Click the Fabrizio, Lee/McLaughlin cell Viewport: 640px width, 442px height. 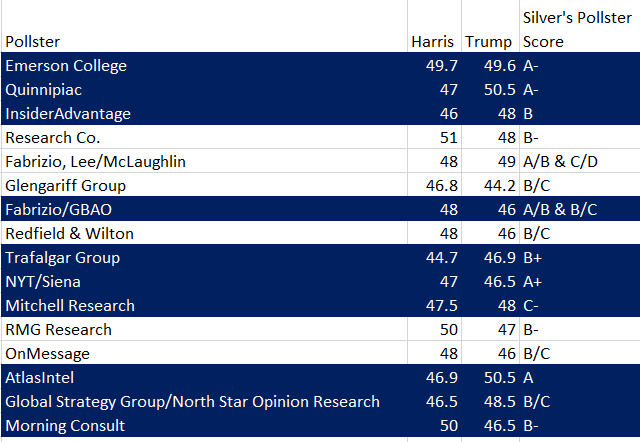pos(204,161)
